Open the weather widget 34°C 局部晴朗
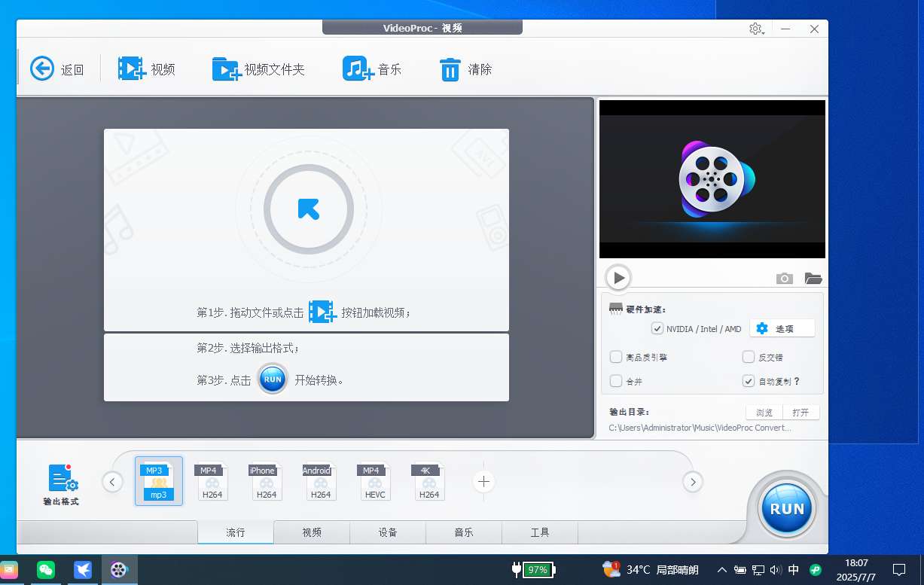The width and height of the screenshot is (924, 585). 651,570
